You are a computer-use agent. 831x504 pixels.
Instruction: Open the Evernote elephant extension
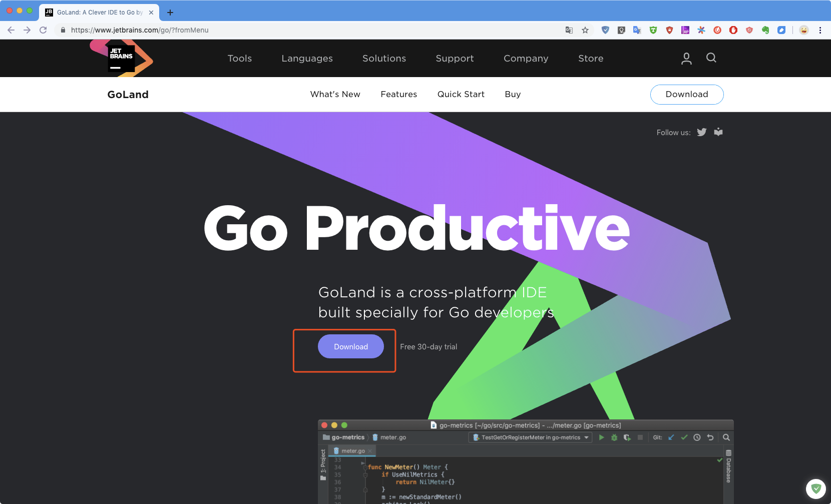point(765,30)
